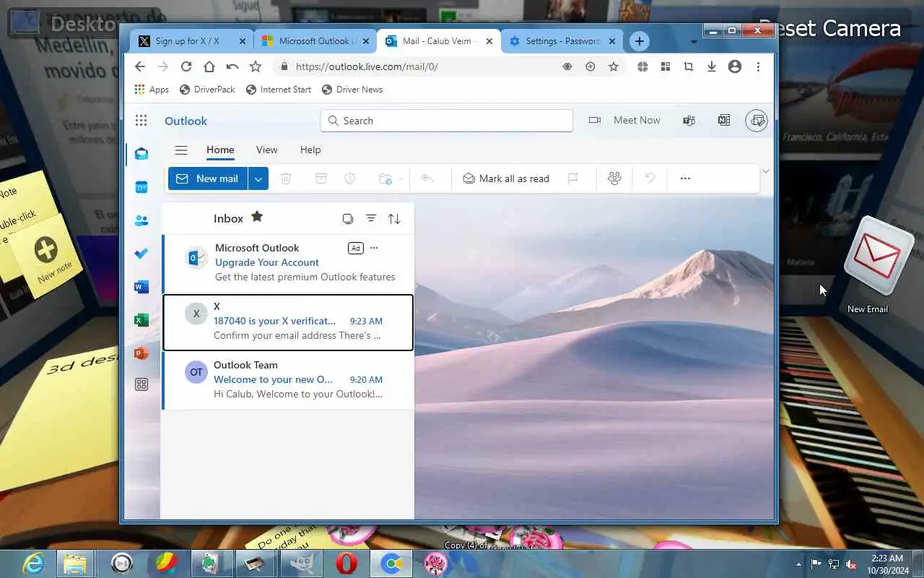Click the Select messages icon beside Inbox
This screenshot has height=578, width=924.
(348, 218)
